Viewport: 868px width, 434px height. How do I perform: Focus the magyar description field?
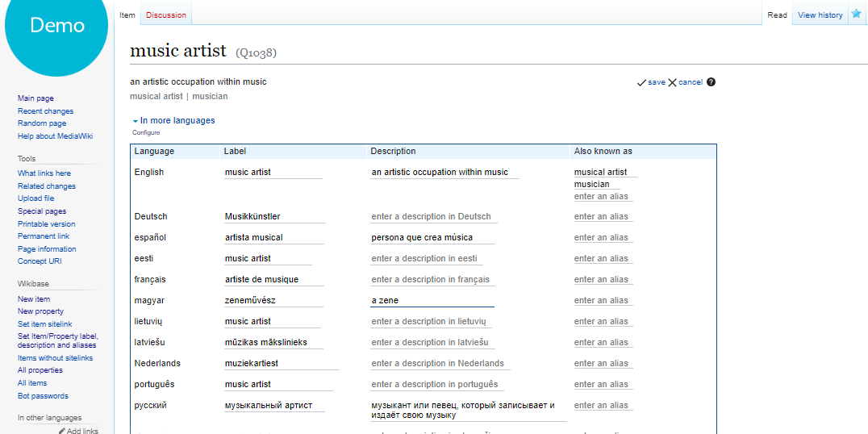(432, 300)
